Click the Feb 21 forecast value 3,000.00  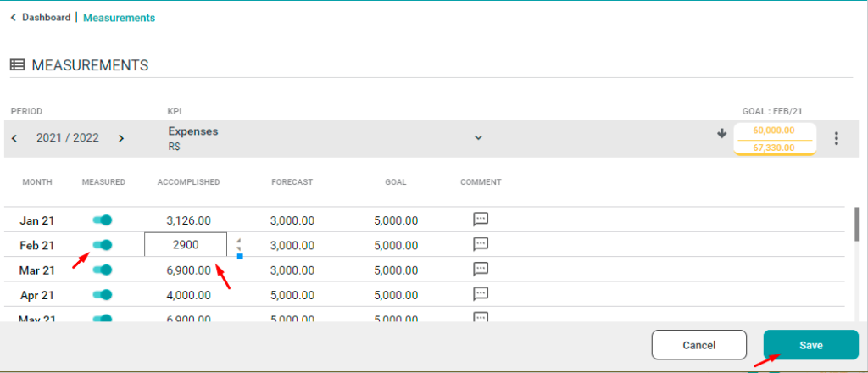(292, 246)
